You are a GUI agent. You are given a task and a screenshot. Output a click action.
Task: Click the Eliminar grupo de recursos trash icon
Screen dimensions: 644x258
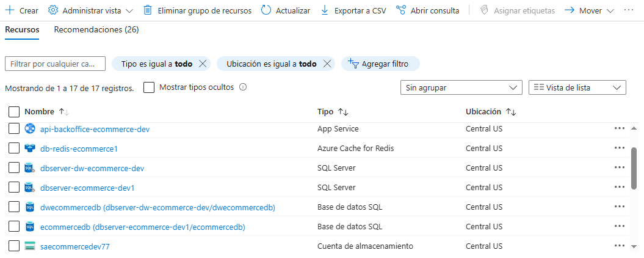pyautogui.click(x=148, y=10)
